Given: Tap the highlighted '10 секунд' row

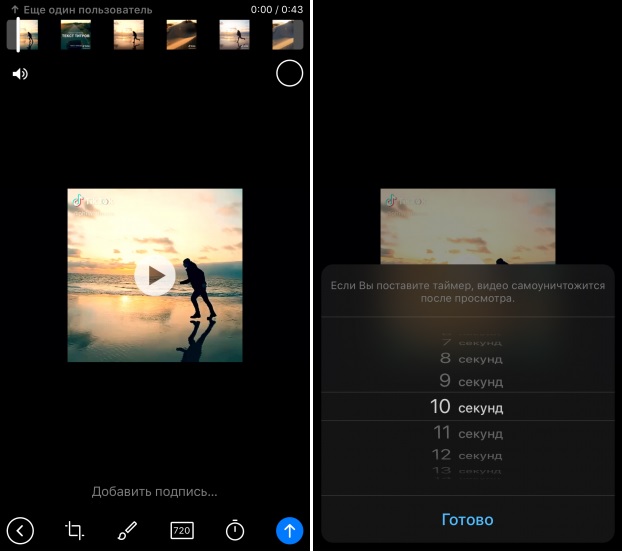Looking at the screenshot, I should (x=467, y=407).
